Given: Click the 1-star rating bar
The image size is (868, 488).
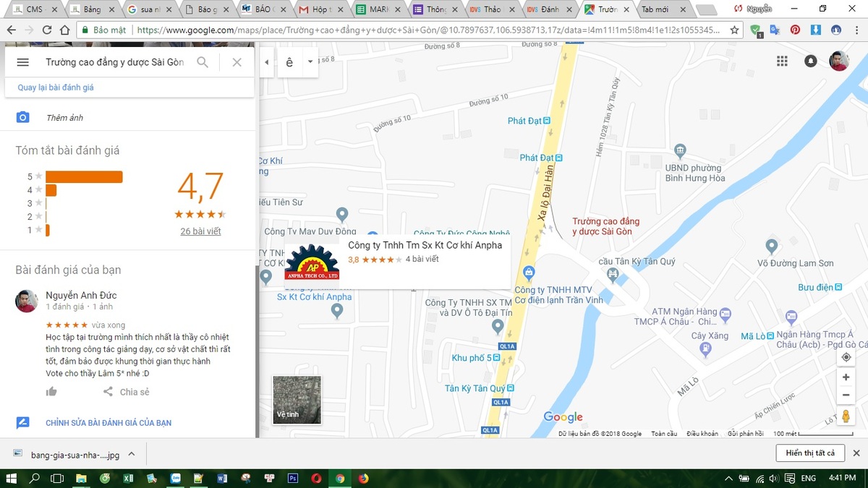Looking at the screenshot, I should click(x=48, y=230).
